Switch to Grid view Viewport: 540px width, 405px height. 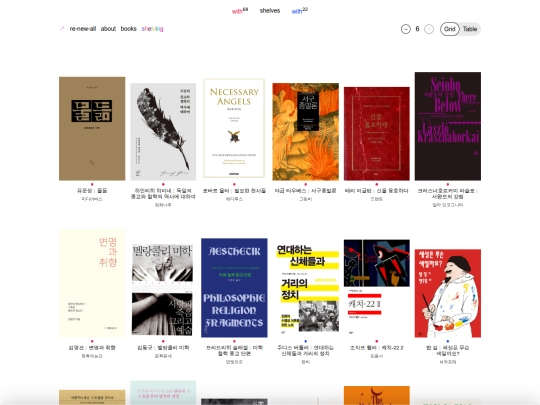449,29
